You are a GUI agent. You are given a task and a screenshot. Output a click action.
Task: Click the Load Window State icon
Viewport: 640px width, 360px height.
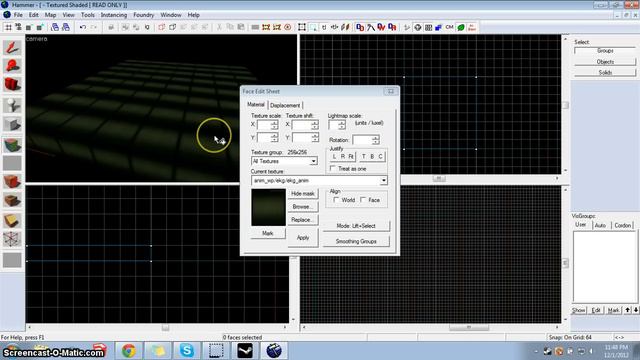click(x=55, y=27)
